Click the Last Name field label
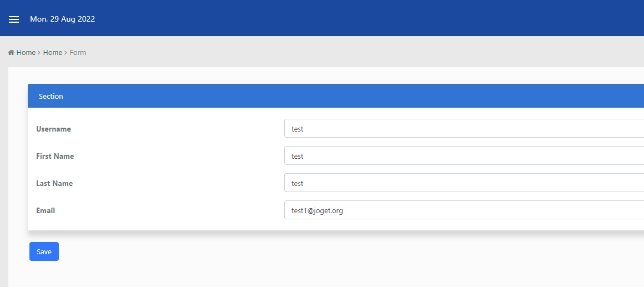 [54, 183]
